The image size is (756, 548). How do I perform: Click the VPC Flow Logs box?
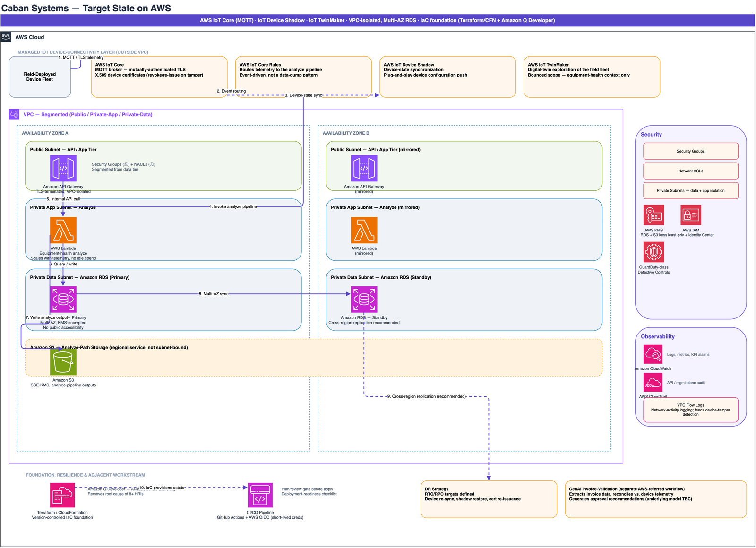[x=690, y=410]
